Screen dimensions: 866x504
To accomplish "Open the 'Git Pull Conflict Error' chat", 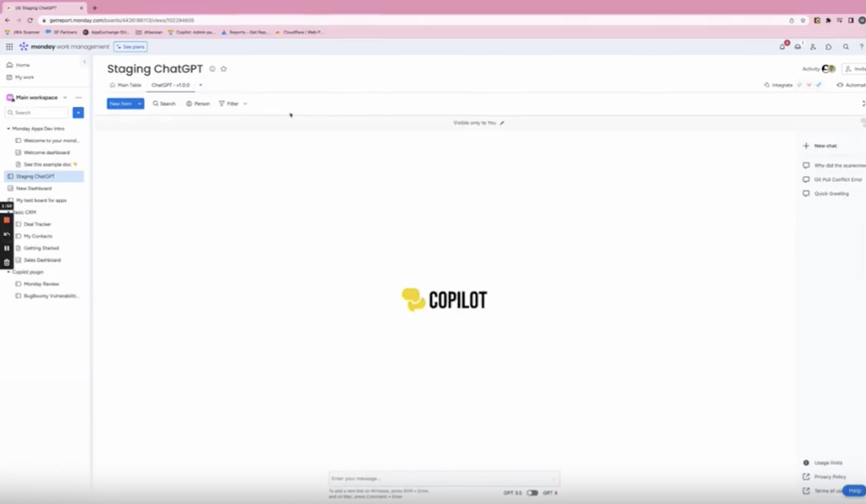I will [x=833, y=180].
